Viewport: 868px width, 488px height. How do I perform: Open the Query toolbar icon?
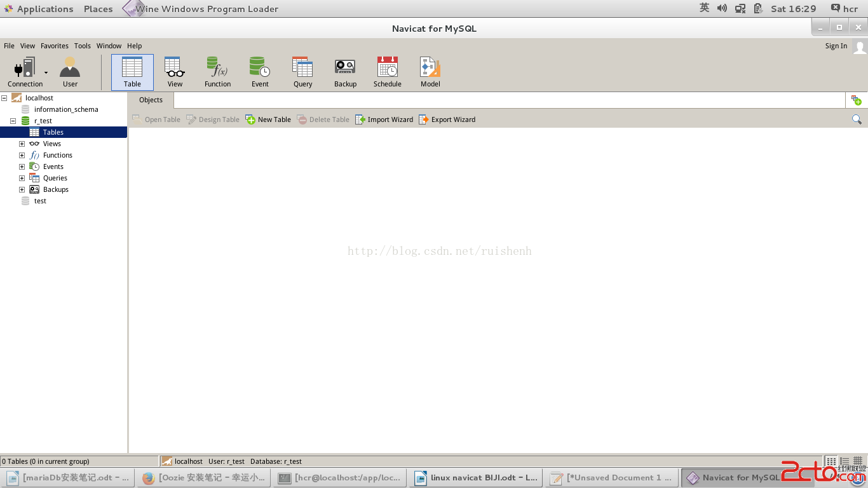[302, 72]
